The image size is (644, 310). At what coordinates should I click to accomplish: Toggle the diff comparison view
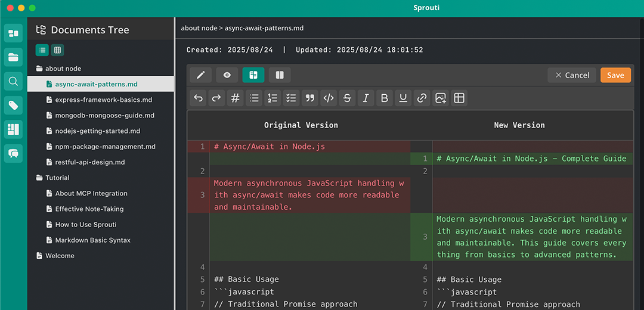(x=253, y=75)
